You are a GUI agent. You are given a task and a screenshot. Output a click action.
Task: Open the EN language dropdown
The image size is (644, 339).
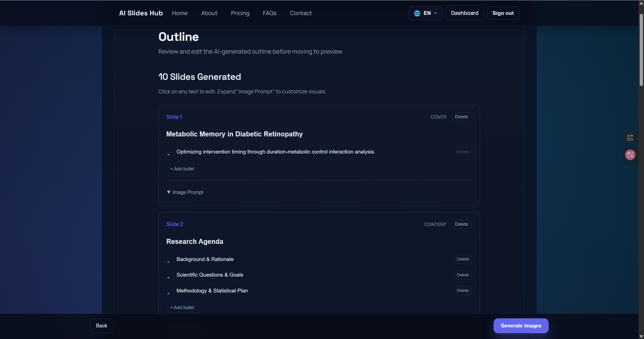(x=425, y=13)
